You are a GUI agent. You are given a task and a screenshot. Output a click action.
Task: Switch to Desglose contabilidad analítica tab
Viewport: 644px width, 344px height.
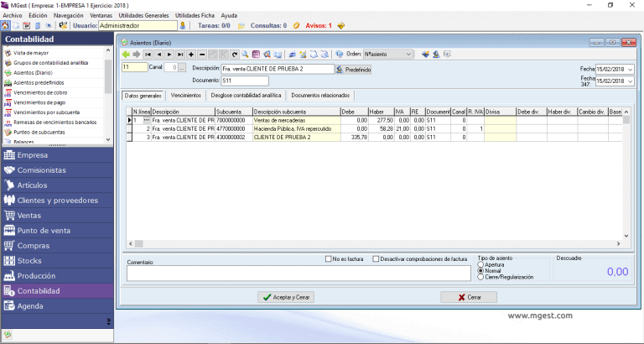[x=246, y=96]
